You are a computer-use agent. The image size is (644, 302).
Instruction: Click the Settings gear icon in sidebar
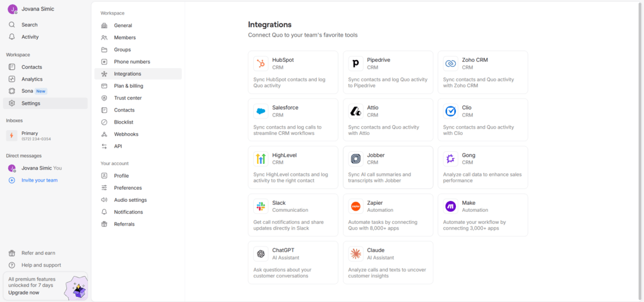click(x=12, y=103)
